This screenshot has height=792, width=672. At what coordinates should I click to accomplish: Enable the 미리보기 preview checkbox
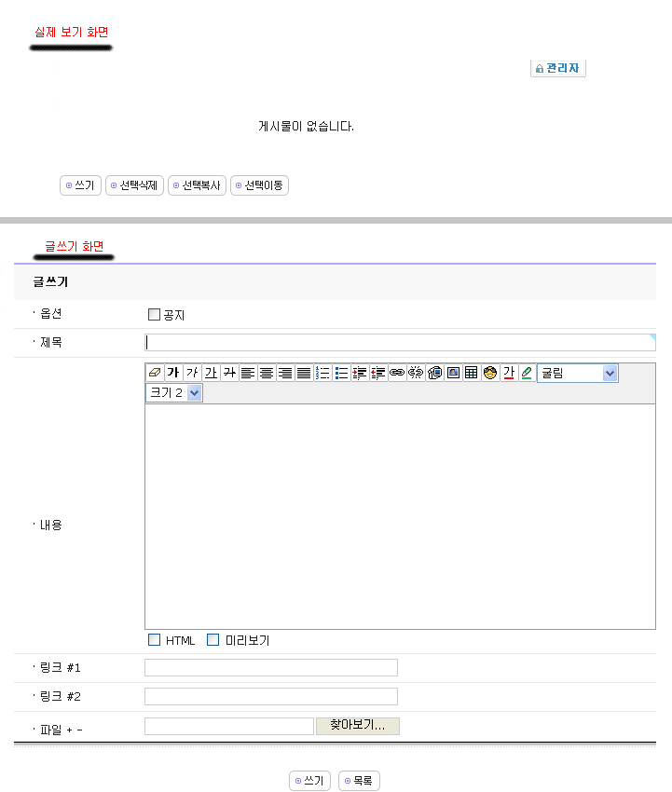pos(213,640)
